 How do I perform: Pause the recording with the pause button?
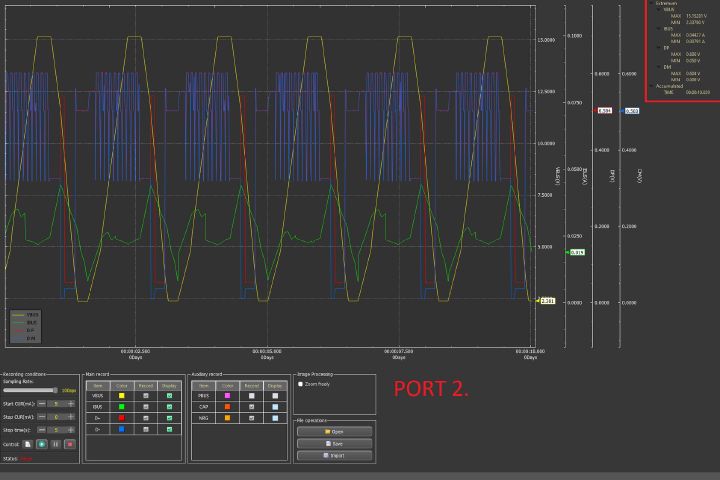coord(56,443)
